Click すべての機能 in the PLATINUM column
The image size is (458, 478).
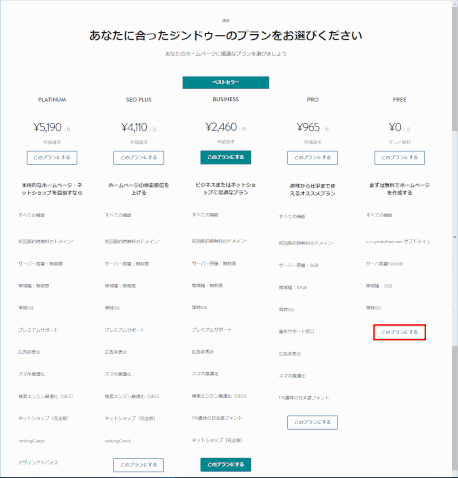(x=31, y=215)
